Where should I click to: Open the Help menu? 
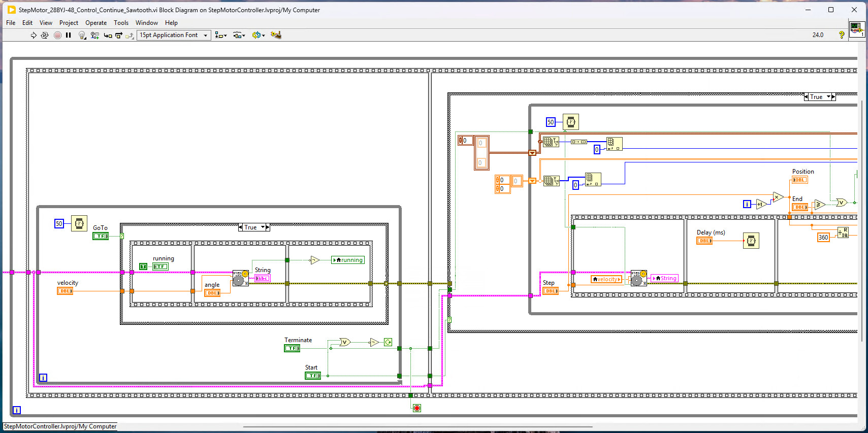[171, 23]
